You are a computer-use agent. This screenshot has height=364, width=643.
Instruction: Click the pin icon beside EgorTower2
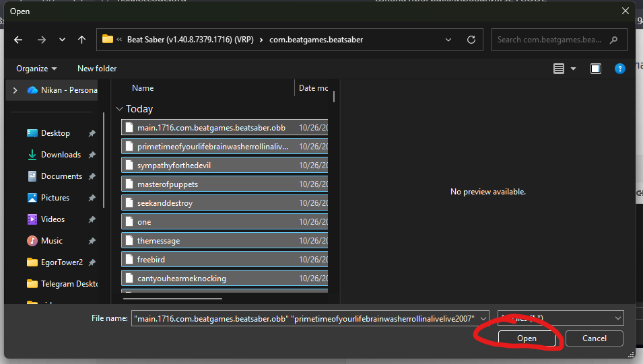(92, 262)
